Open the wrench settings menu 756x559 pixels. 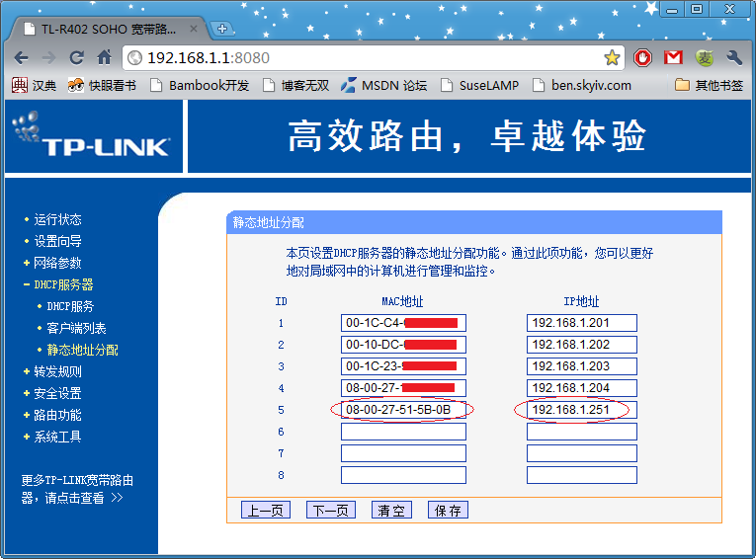pyautogui.click(x=734, y=58)
